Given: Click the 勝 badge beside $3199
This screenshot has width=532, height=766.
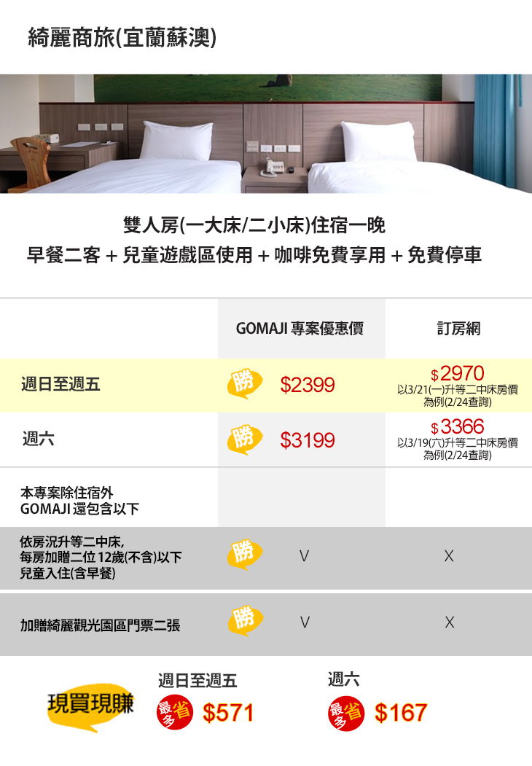Looking at the screenshot, I should (x=244, y=439).
